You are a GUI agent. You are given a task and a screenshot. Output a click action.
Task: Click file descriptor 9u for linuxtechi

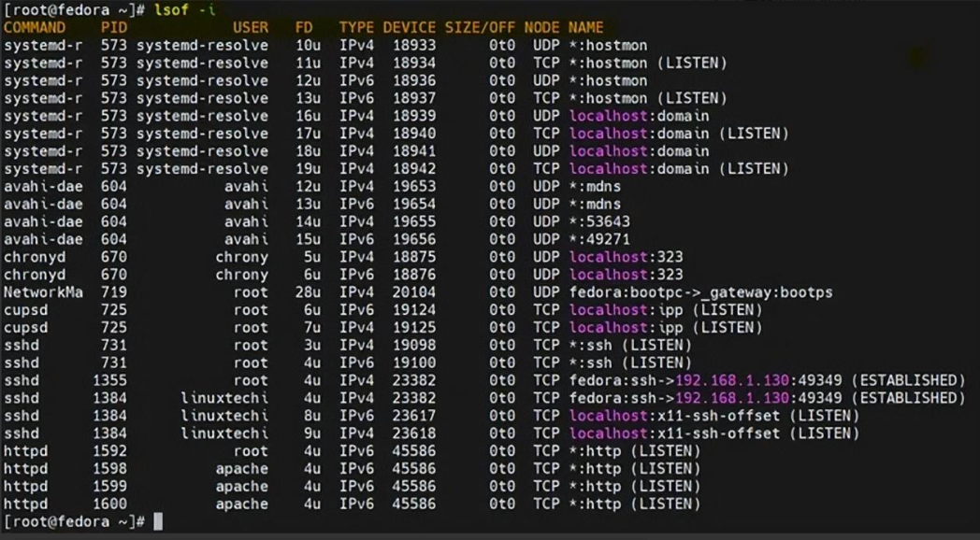pyautogui.click(x=312, y=433)
